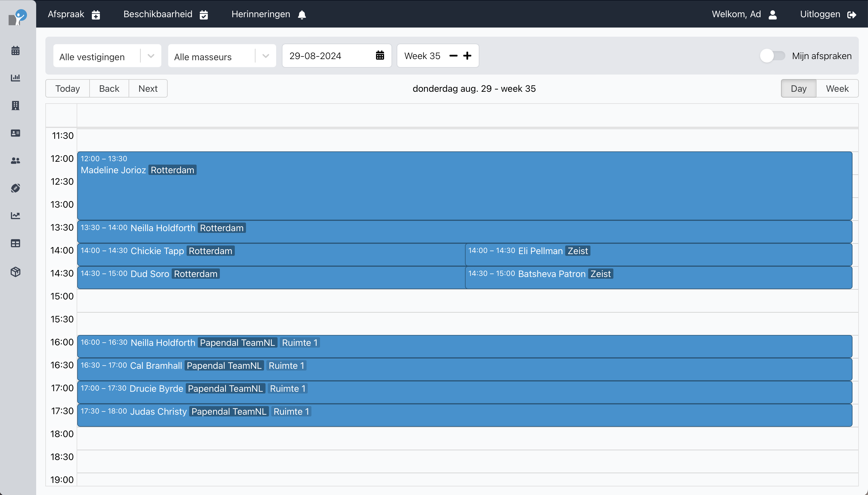Screen dimensions: 868x495
Task: Open the calendar view from the sidebar
Action: click(16, 51)
